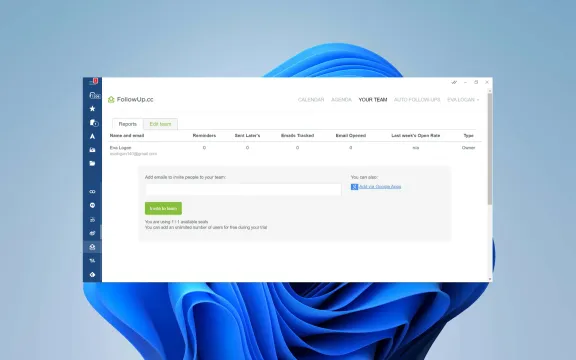Viewport: 576px width, 360px height.
Task: Click the 'Send Later's' column header
Action: [x=247, y=136]
